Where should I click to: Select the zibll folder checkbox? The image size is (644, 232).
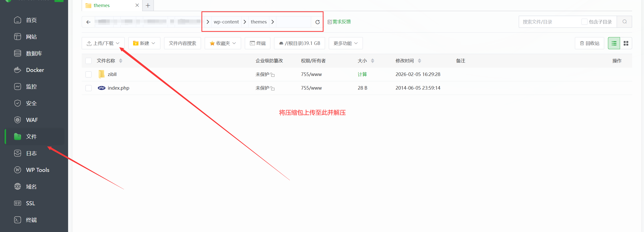(88, 74)
